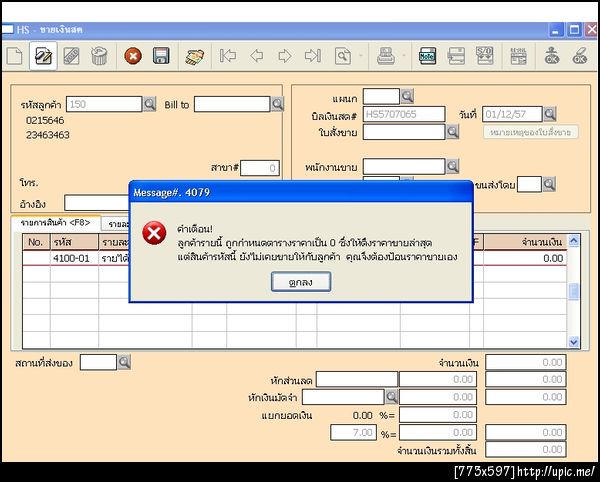Image resolution: width=600 pixels, height=482 pixels.
Task: Go to first record arrow icon
Action: point(228,56)
